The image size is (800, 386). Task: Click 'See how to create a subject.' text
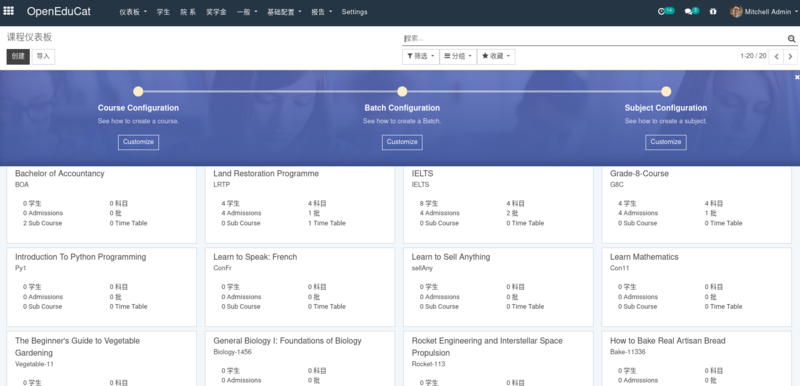point(666,121)
